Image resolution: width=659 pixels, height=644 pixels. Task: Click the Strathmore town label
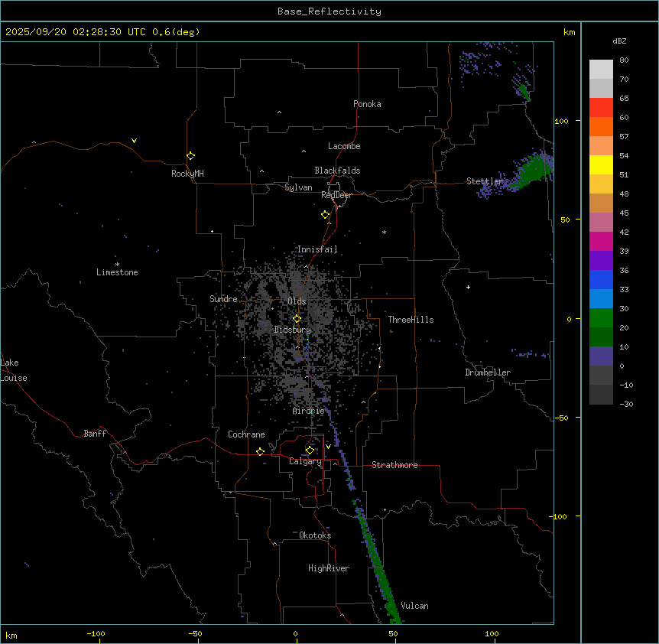(x=394, y=465)
